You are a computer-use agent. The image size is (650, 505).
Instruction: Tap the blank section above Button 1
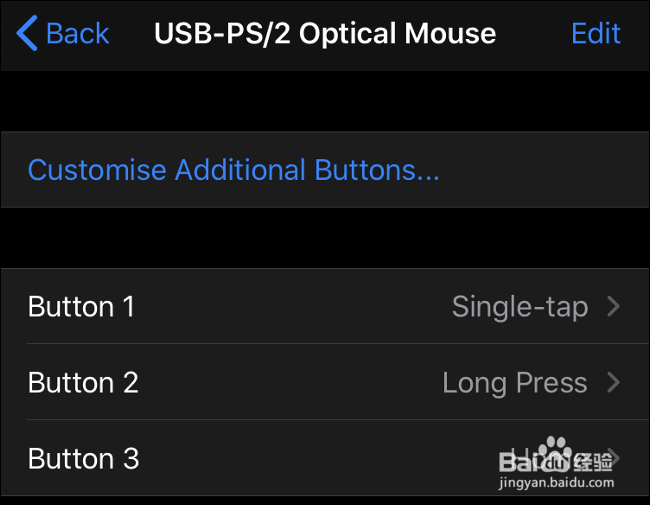[x=325, y=238]
